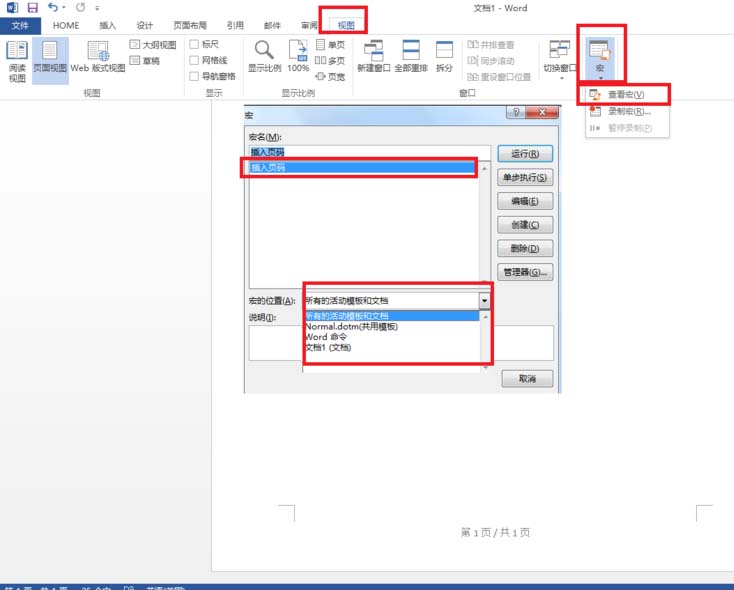734x590 pixels.
Task: Open a New Window (新建窗口)
Action: [374, 56]
